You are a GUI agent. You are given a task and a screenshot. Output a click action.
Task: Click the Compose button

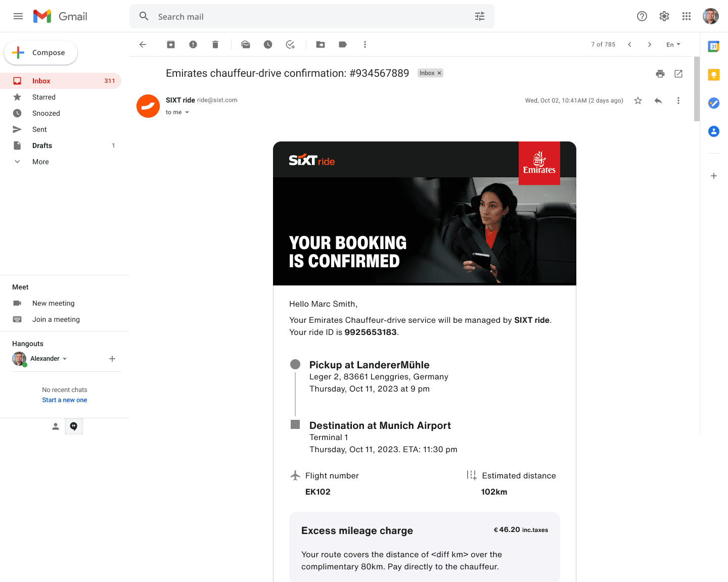tap(40, 53)
